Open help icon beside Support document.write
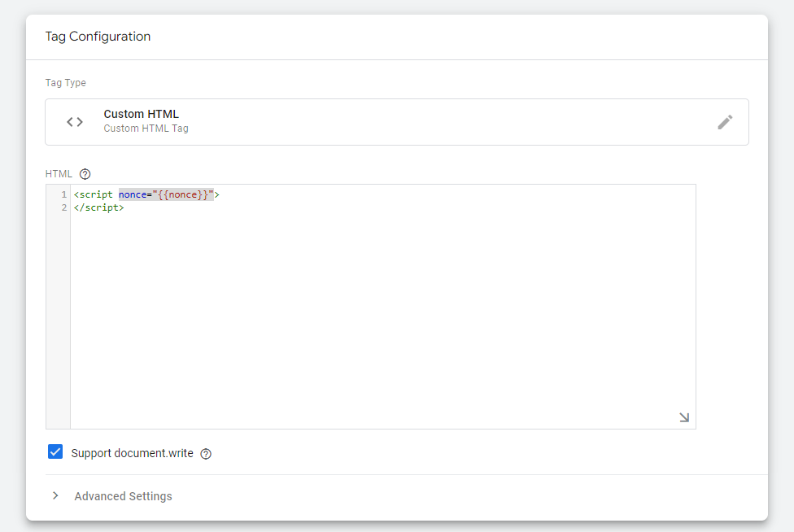794x532 pixels. click(x=206, y=454)
